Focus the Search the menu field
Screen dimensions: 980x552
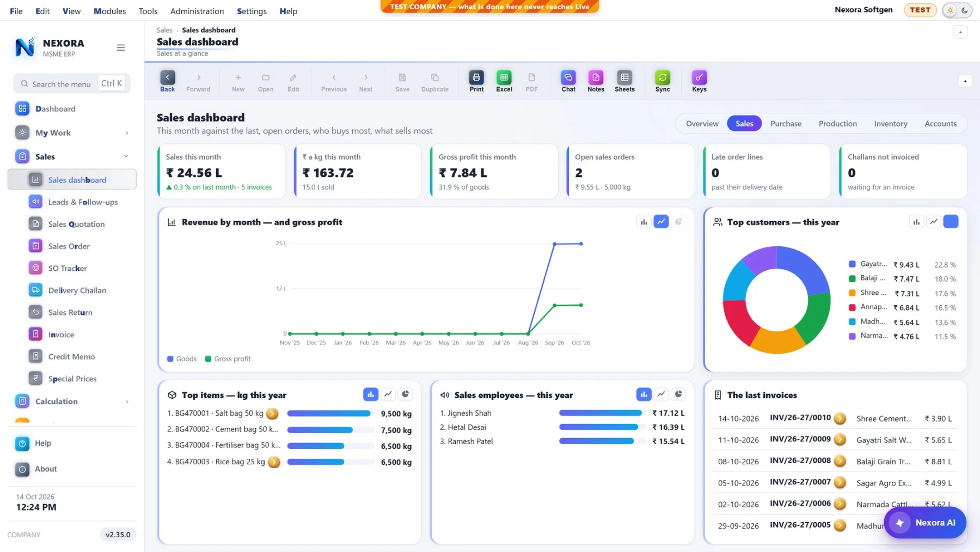point(72,83)
